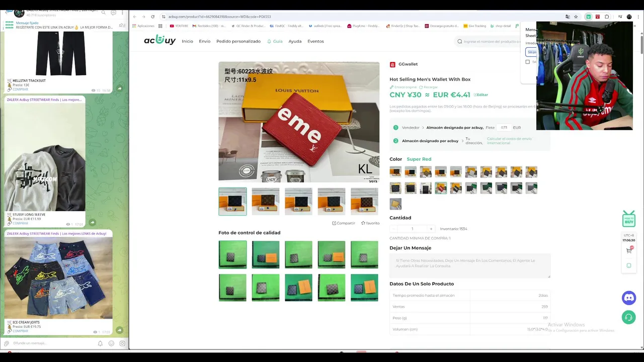This screenshot has height=362, width=644.
Task: Open Telegram discussion comments icon
Action: (113, 13)
